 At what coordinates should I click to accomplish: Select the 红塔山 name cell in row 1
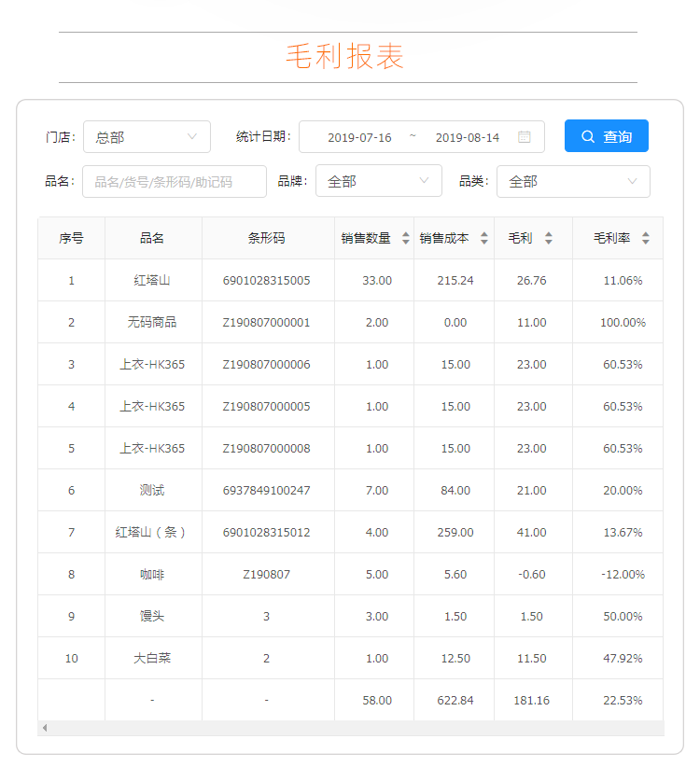pos(153,281)
